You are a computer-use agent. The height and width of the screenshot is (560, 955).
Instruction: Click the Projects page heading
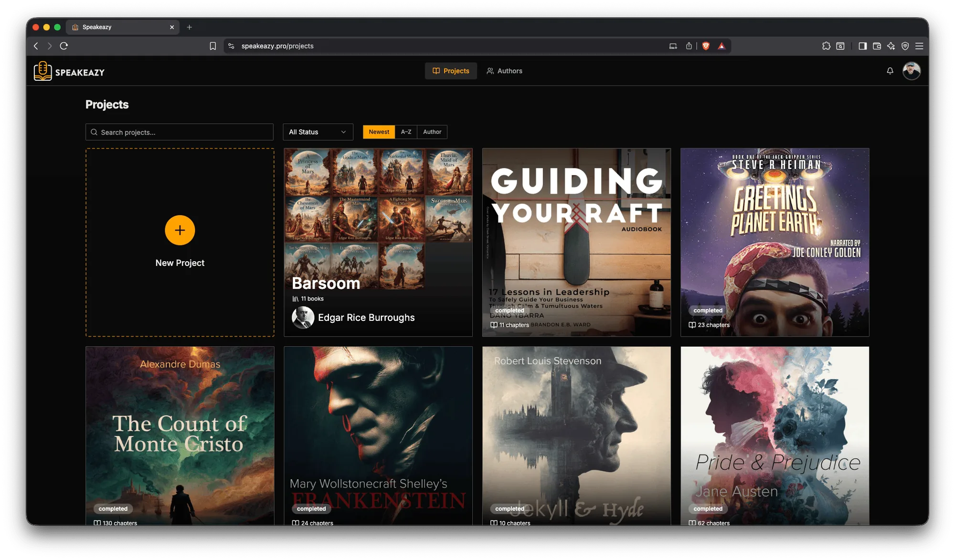coord(107,105)
